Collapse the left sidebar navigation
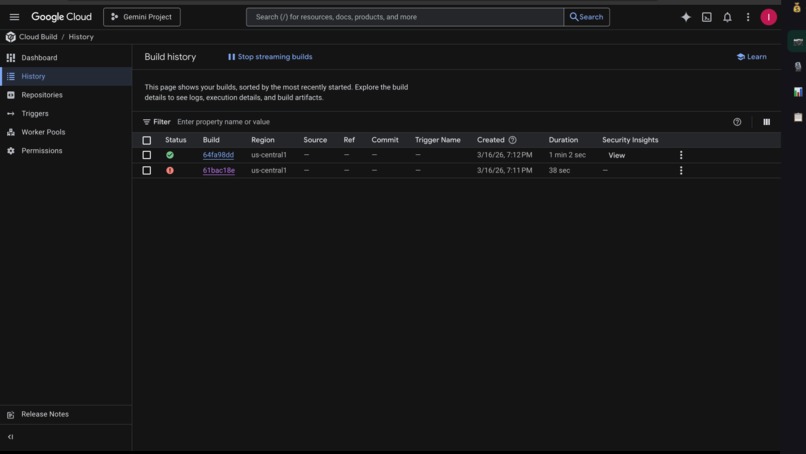Viewport: 806px width, 454px height. point(10,437)
